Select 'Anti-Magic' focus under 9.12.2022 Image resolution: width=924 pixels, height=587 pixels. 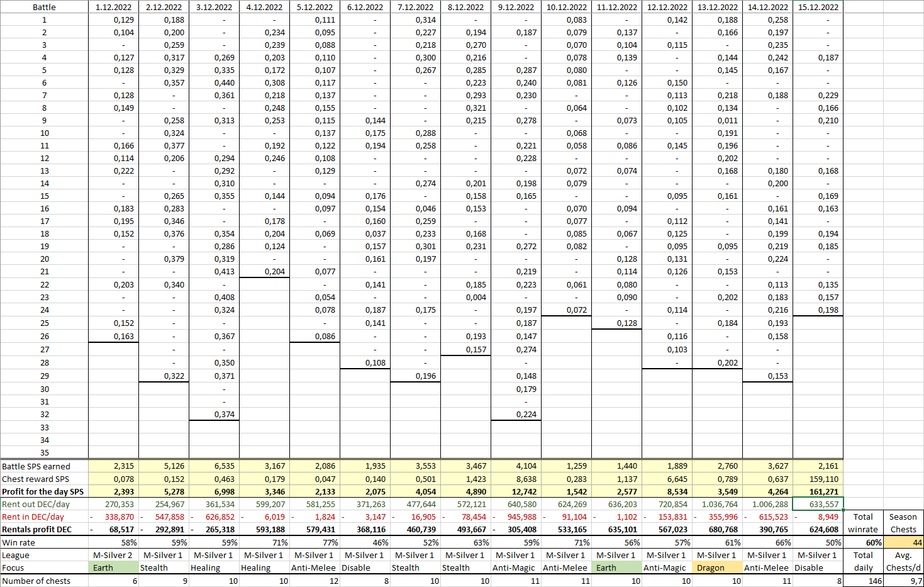pos(516,567)
